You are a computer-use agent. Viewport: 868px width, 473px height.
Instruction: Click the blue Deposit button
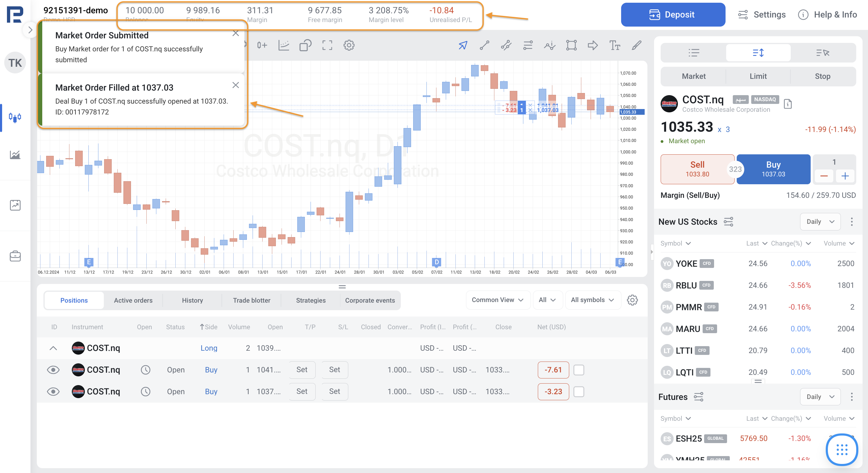point(672,14)
